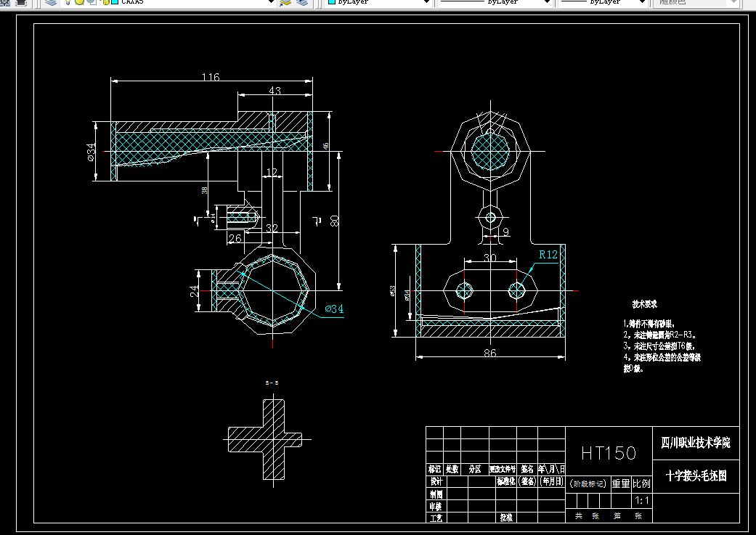Image resolution: width=756 pixels, height=535 pixels.
Task: Select the 30 dimension text
Action: [x=490, y=258]
